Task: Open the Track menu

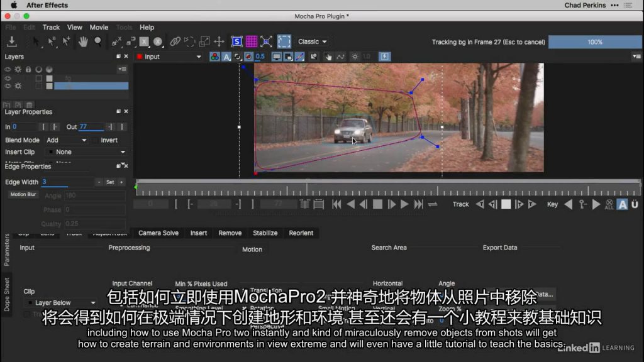Action: tap(52, 28)
